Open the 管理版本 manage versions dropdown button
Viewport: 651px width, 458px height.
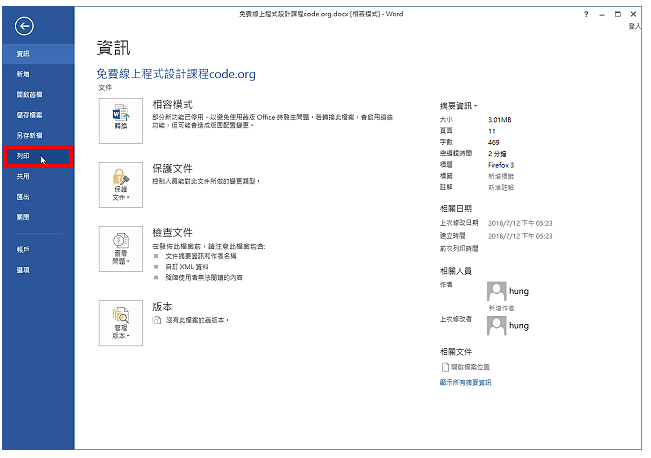[x=121, y=323]
